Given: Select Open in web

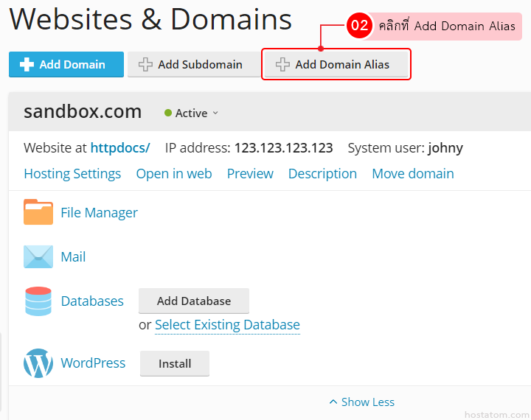Looking at the screenshot, I should (173, 174).
